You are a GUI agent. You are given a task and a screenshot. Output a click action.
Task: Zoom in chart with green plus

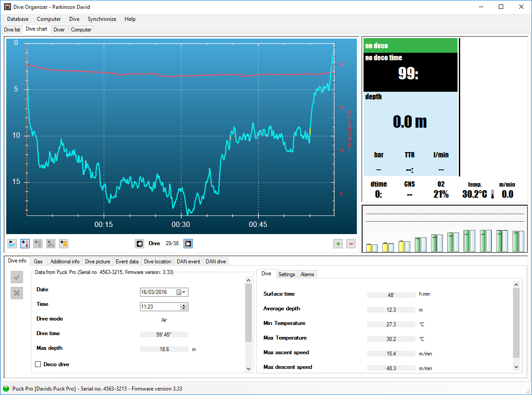[338, 243]
